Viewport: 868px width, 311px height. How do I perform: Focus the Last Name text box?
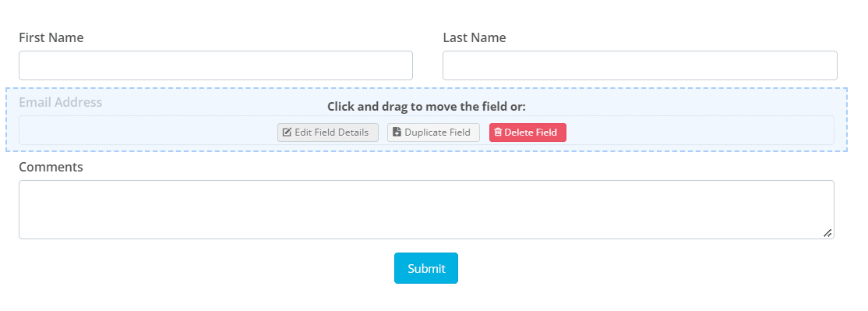pos(640,65)
